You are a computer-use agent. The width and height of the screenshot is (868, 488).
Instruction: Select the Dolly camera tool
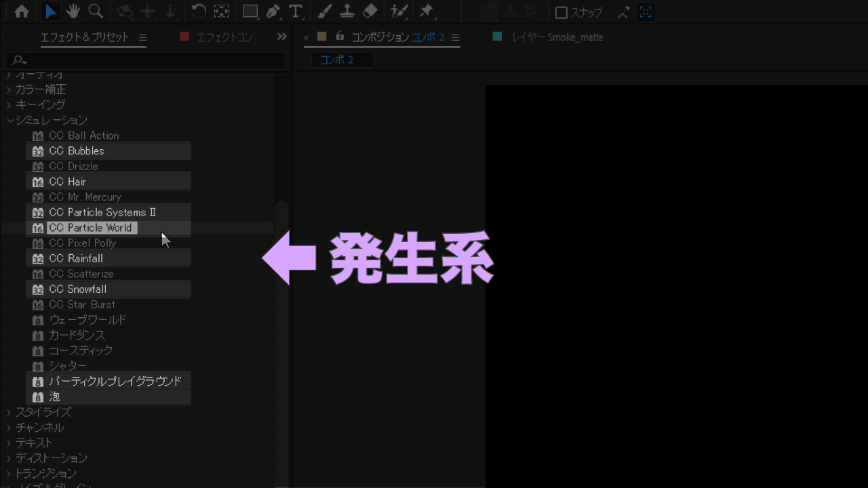170,12
